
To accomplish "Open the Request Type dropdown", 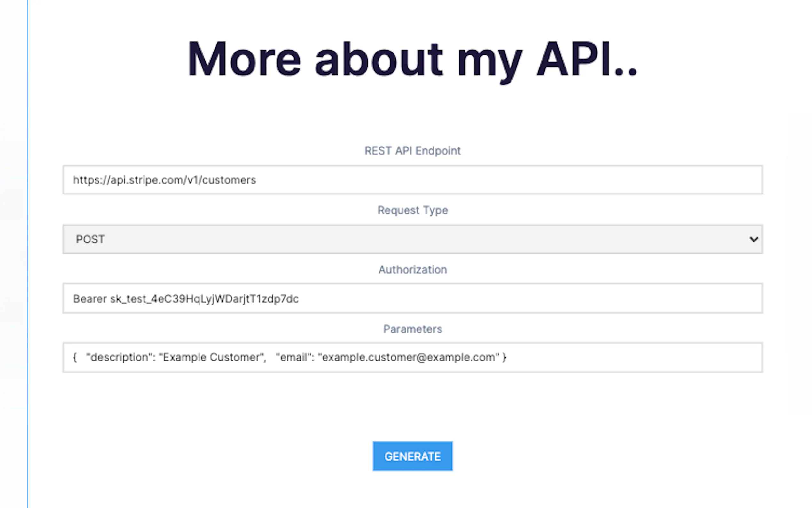I will tap(412, 239).
